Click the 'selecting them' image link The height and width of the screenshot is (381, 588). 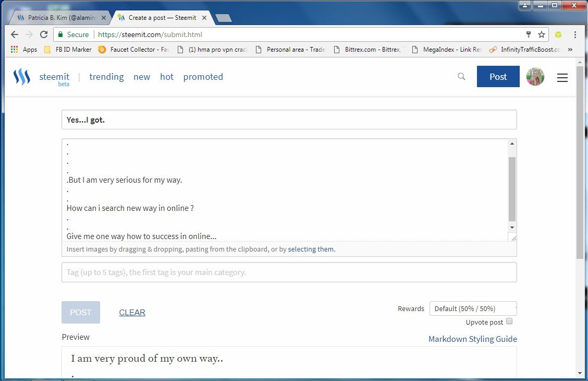pyautogui.click(x=311, y=249)
